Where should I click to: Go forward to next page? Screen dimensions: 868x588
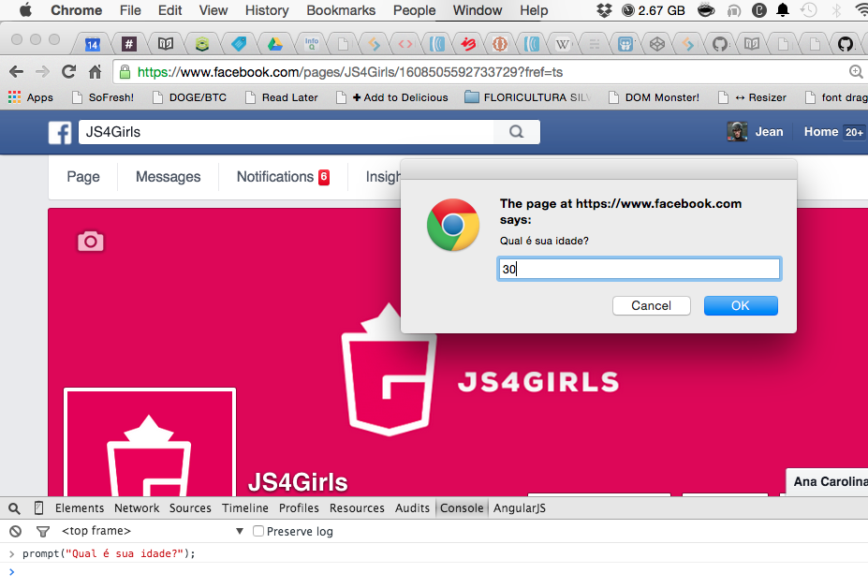coord(42,71)
